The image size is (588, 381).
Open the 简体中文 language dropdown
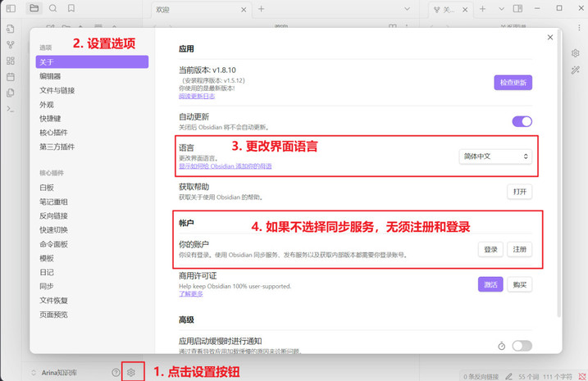495,156
